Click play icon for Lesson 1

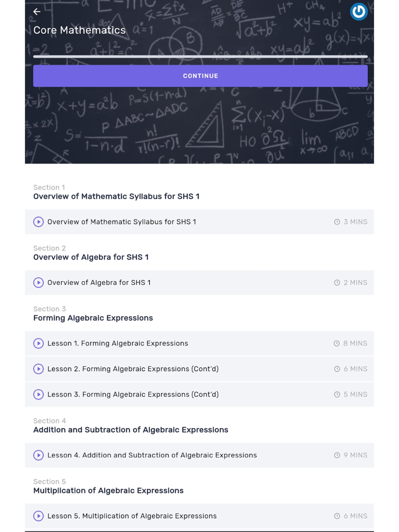coord(38,343)
